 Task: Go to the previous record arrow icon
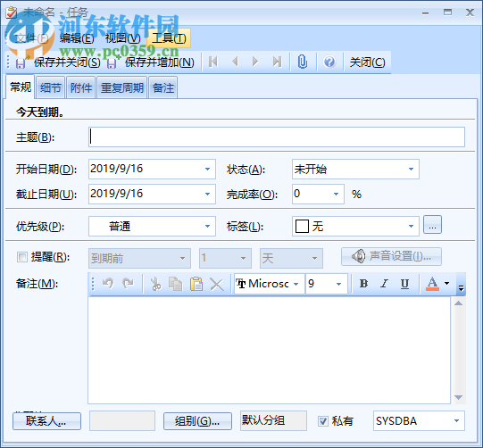click(x=236, y=62)
